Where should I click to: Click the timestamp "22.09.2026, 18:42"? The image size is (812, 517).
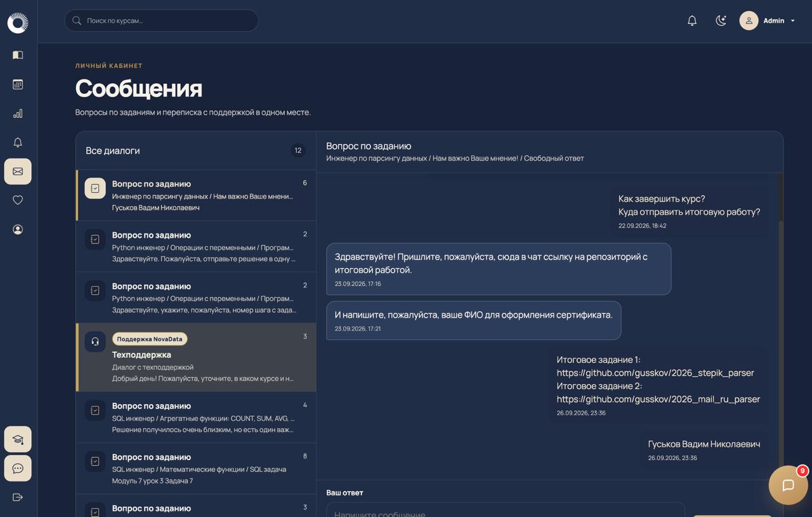click(642, 226)
